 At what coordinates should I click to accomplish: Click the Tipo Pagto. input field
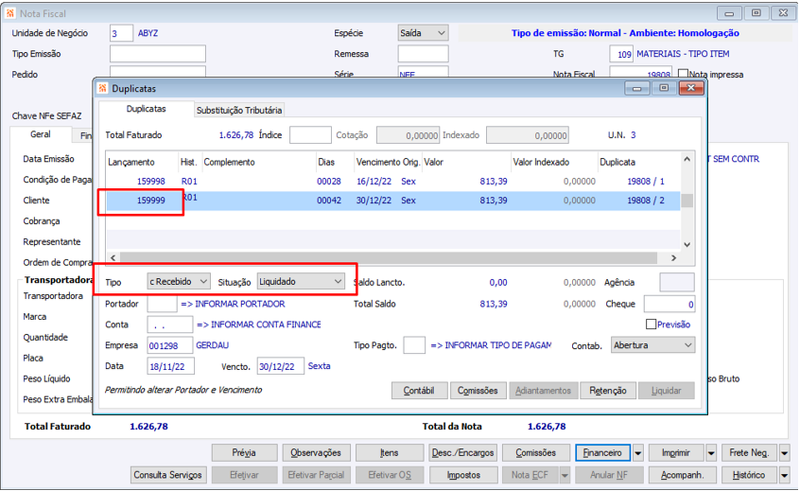pos(414,345)
